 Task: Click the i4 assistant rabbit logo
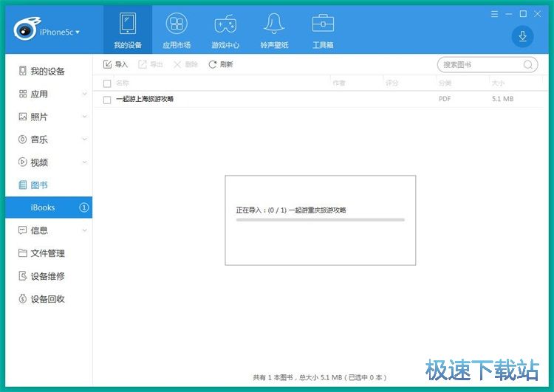27,29
